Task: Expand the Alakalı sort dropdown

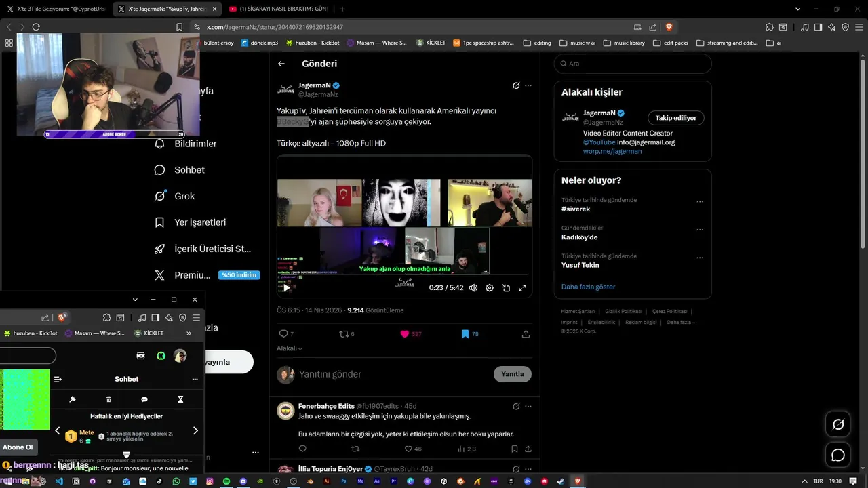Action: 290,348
